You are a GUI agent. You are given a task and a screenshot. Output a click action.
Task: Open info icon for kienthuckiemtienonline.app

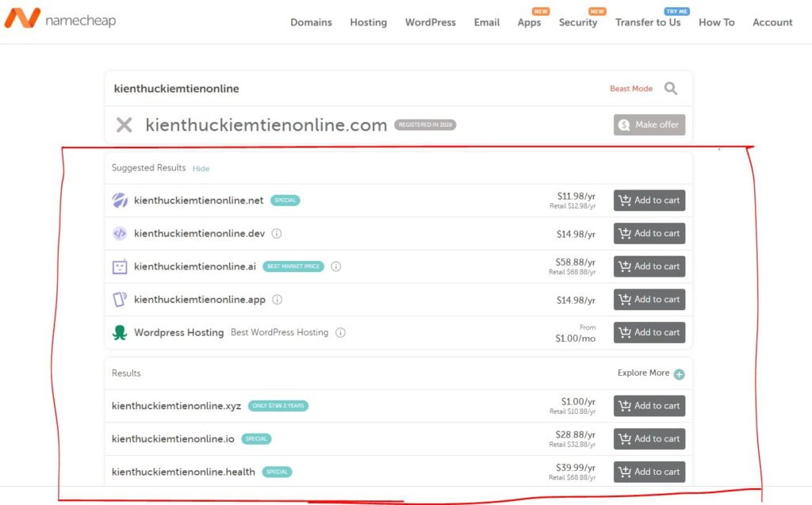[278, 300]
